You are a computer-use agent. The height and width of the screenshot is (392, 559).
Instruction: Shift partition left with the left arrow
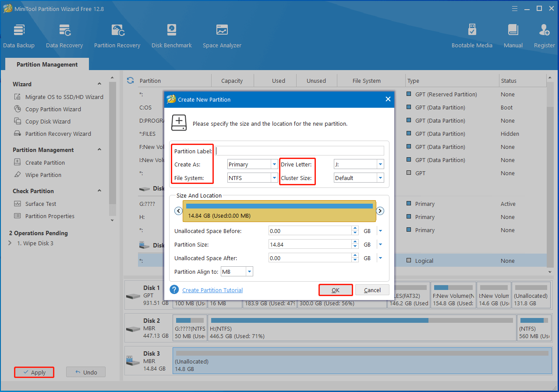click(x=178, y=211)
